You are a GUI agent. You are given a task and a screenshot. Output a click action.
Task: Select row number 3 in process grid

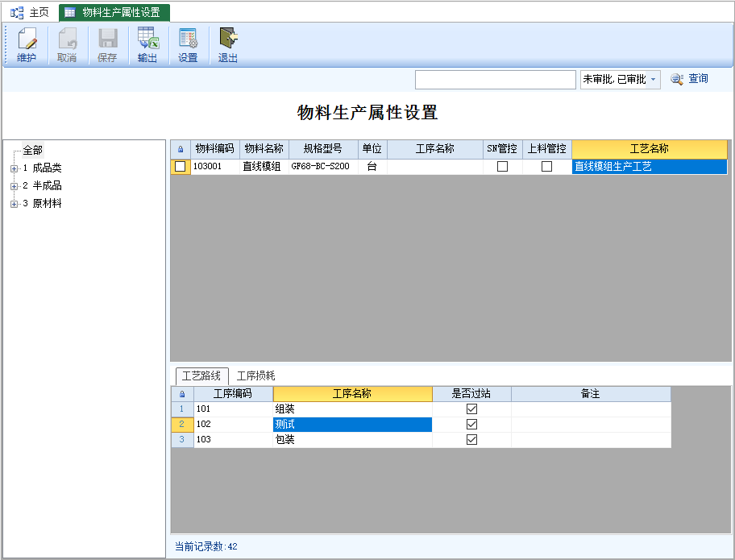(182, 440)
